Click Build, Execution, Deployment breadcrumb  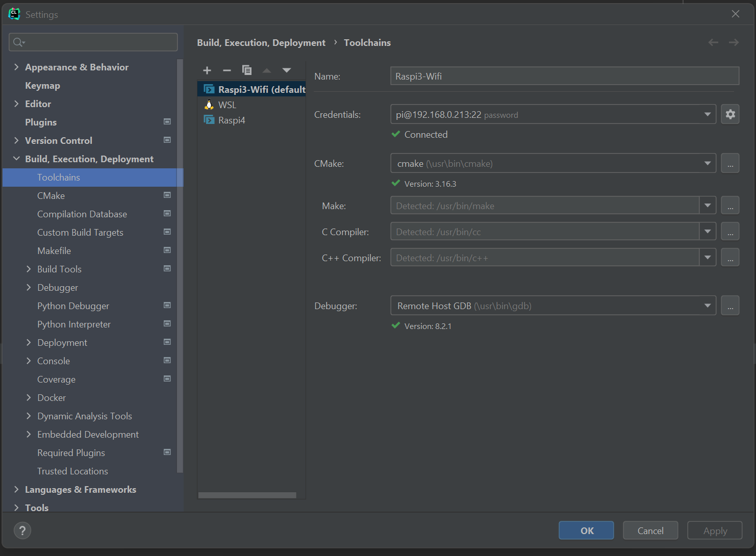click(x=261, y=43)
